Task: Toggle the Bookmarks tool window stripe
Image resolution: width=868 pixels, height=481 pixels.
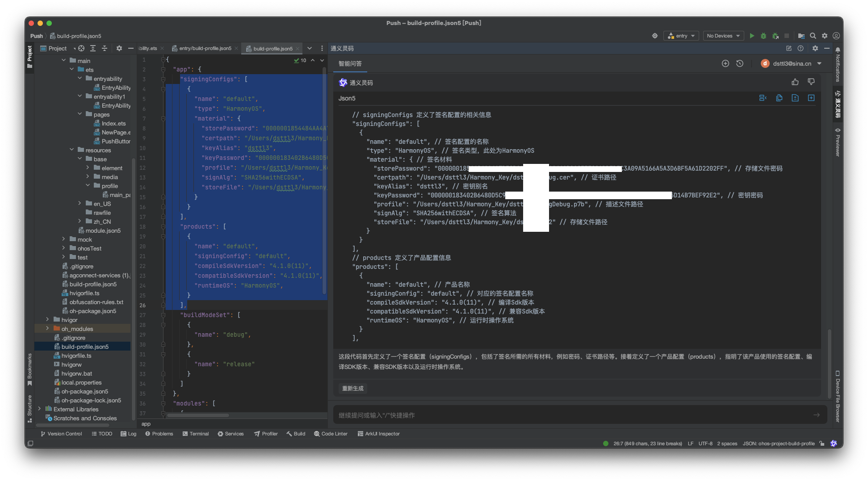Action: pos(29,370)
